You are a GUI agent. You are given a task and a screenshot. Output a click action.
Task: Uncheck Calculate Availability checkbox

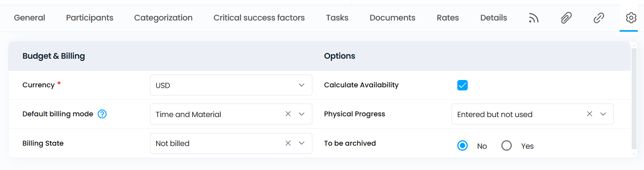click(462, 85)
